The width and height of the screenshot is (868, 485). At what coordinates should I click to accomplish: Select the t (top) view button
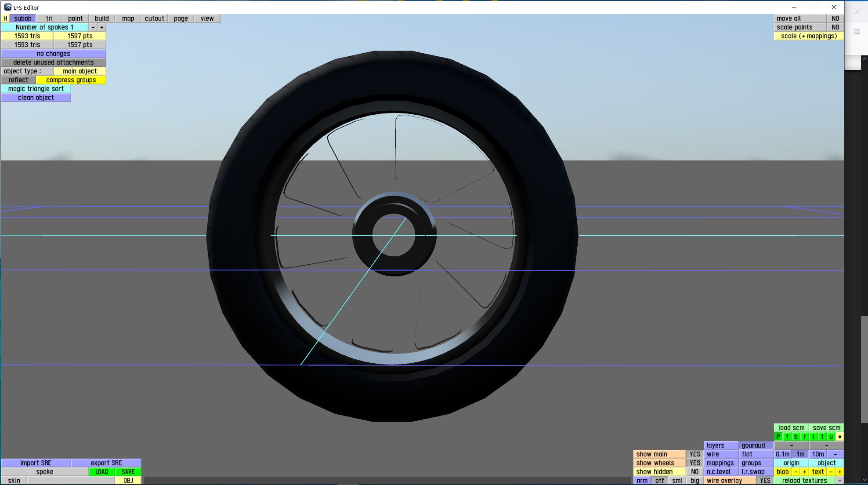[x=822, y=437]
